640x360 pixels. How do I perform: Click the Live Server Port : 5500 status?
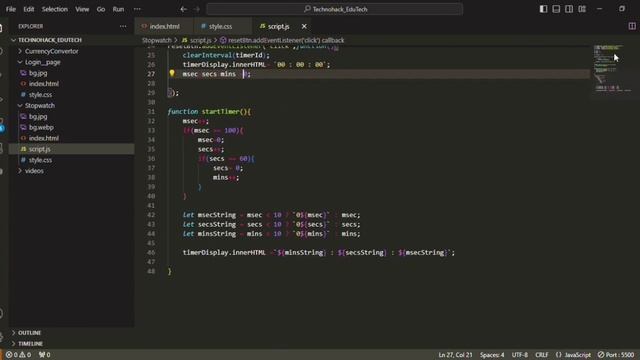click(616, 355)
